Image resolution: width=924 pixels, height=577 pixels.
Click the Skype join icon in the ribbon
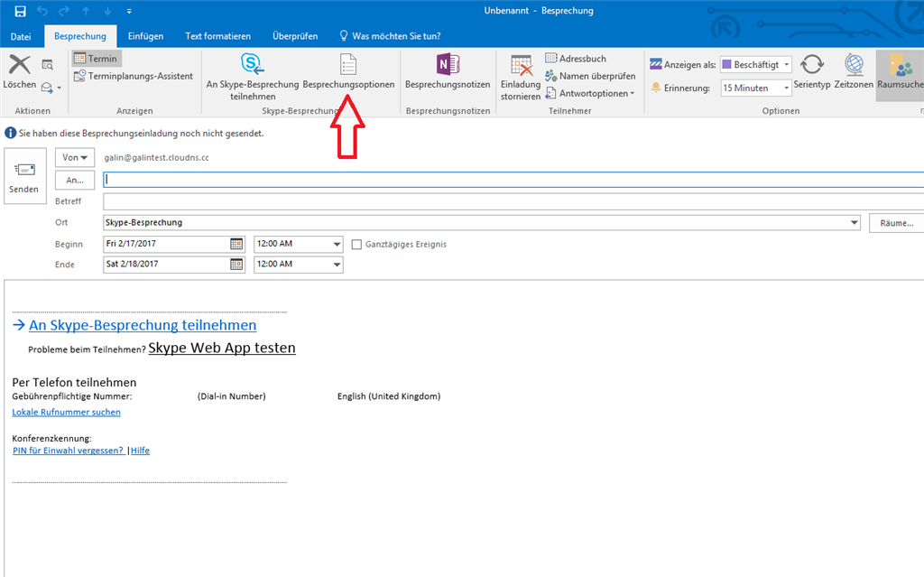(x=253, y=77)
